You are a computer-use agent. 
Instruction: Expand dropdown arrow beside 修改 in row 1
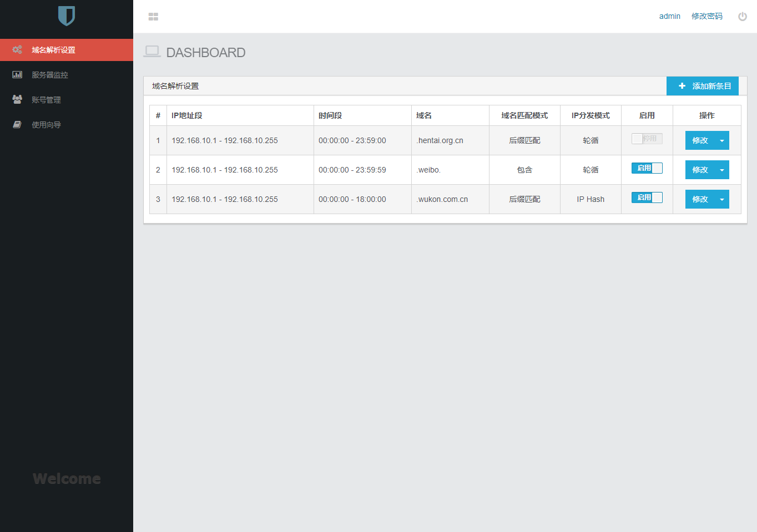click(722, 140)
